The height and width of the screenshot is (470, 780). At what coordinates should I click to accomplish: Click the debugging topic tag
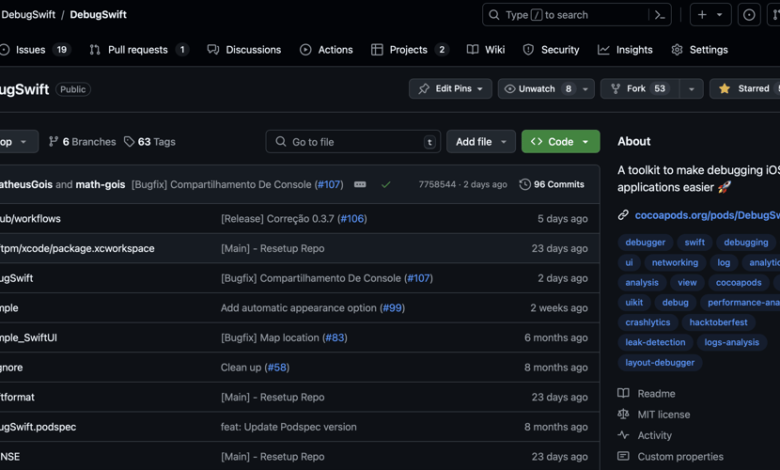tap(746, 243)
